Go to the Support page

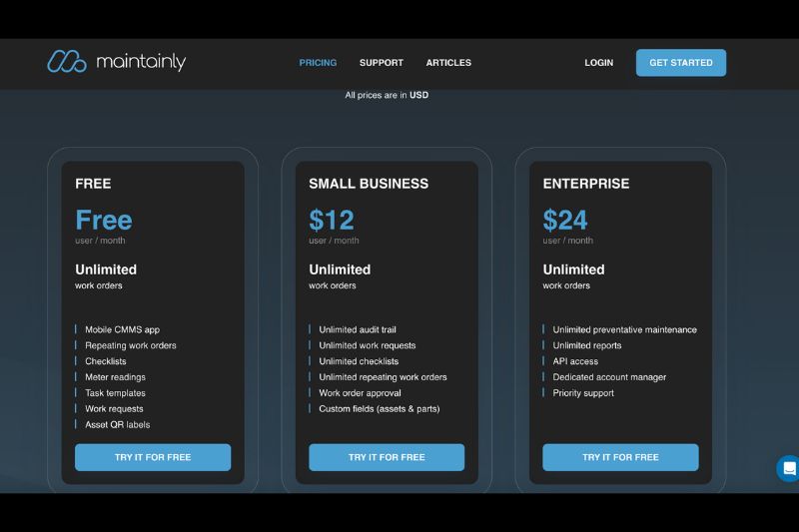(x=382, y=63)
